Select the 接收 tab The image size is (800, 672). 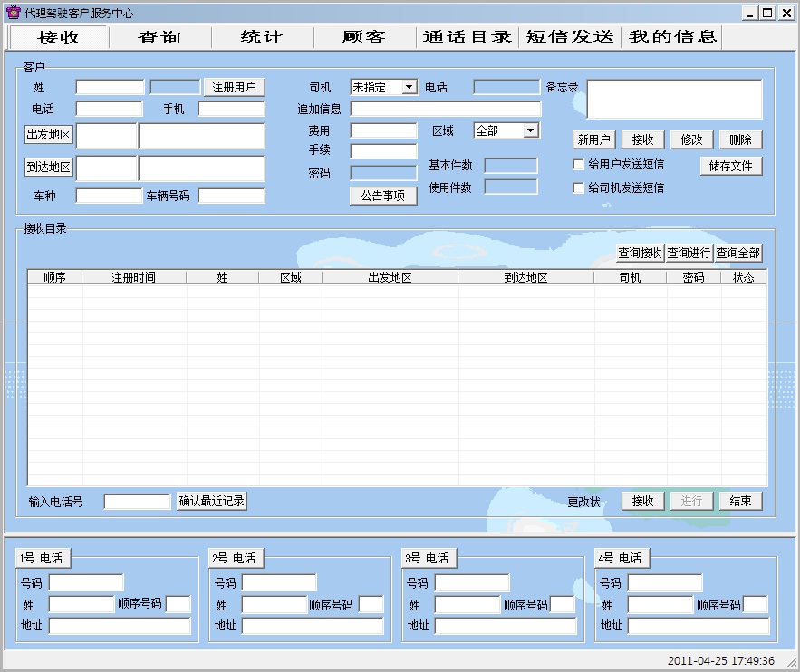coord(58,37)
